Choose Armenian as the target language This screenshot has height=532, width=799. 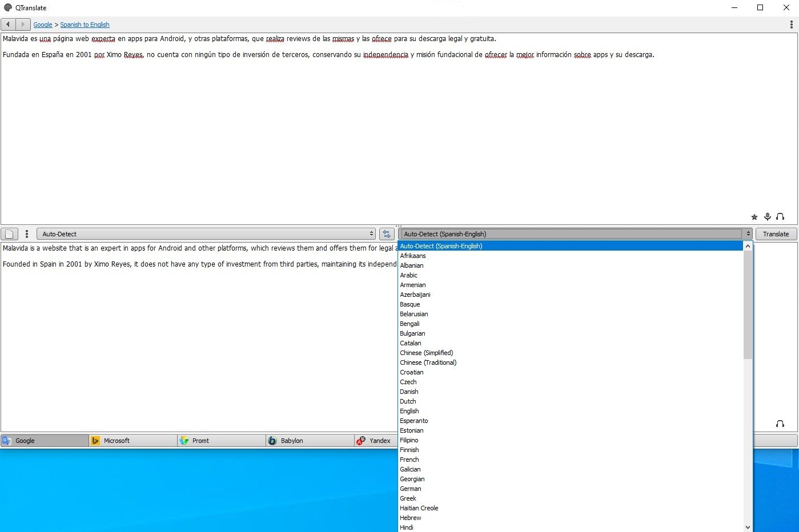click(x=571, y=285)
